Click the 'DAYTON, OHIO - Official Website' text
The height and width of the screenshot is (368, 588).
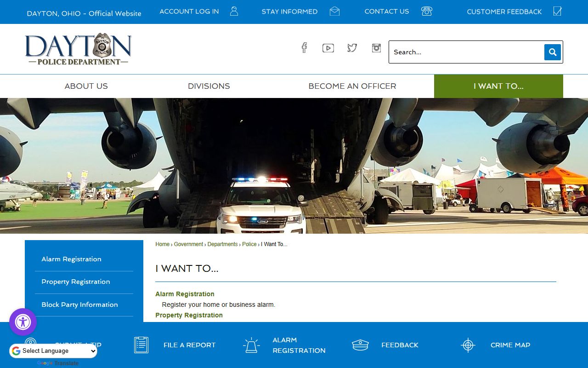(84, 13)
